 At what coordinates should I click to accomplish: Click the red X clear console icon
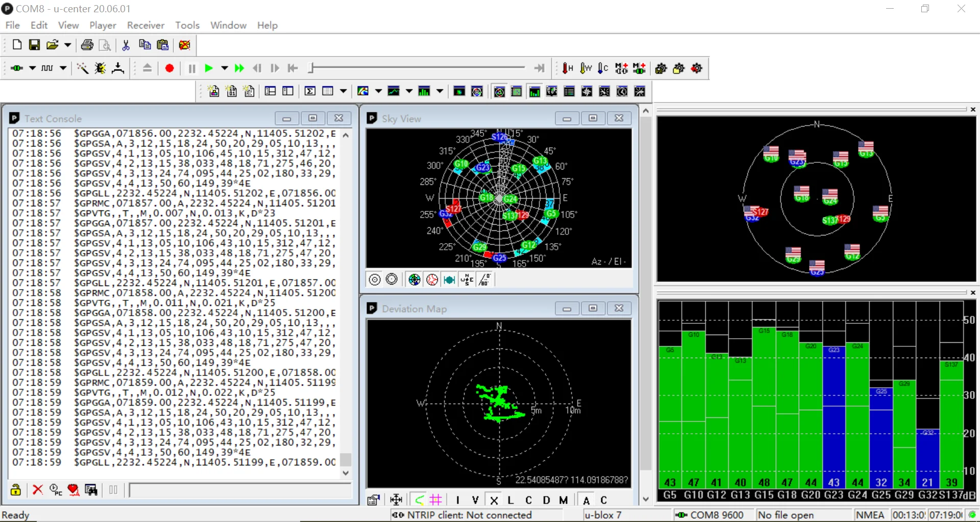point(37,490)
